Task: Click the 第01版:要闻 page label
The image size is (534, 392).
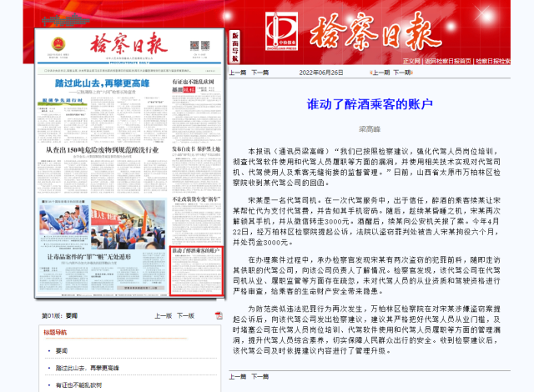Action: click(59, 316)
